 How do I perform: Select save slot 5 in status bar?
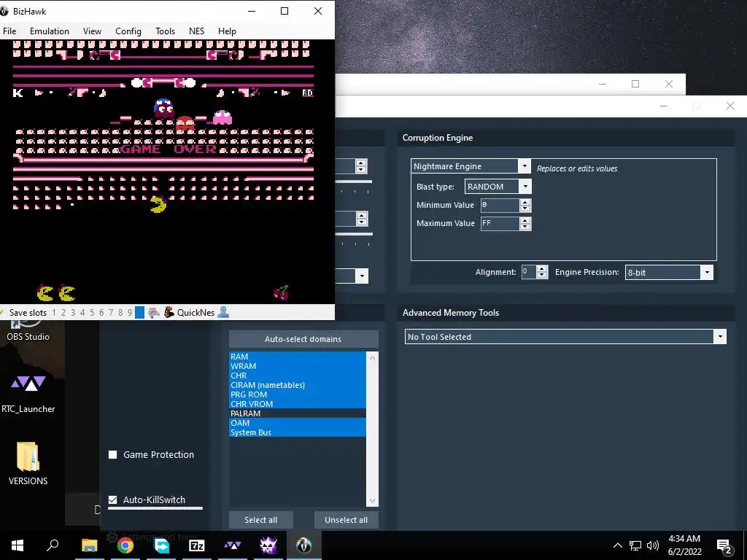pos(92,313)
